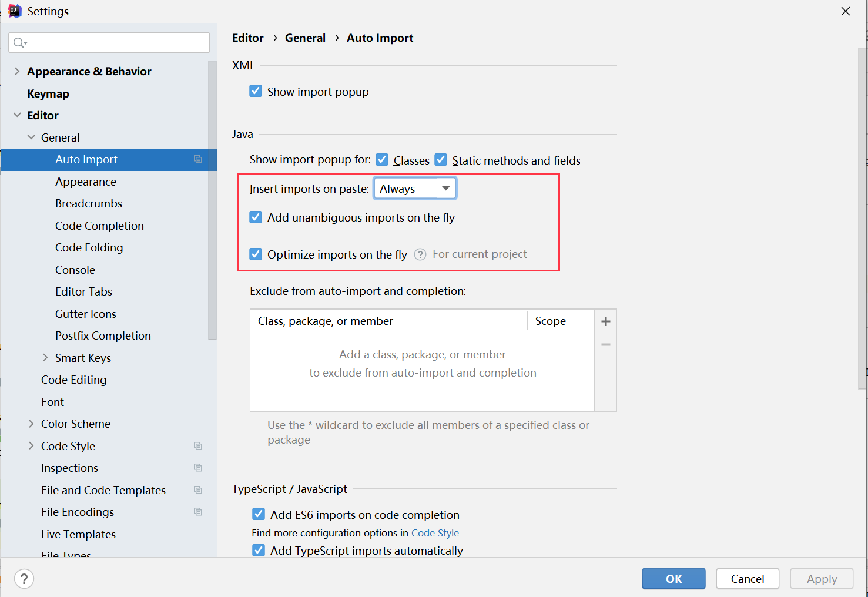Click the IntelliJ IDEA logo in title bar
The width and height of the screenshot is (868, 597).
[x=14, y=11]
